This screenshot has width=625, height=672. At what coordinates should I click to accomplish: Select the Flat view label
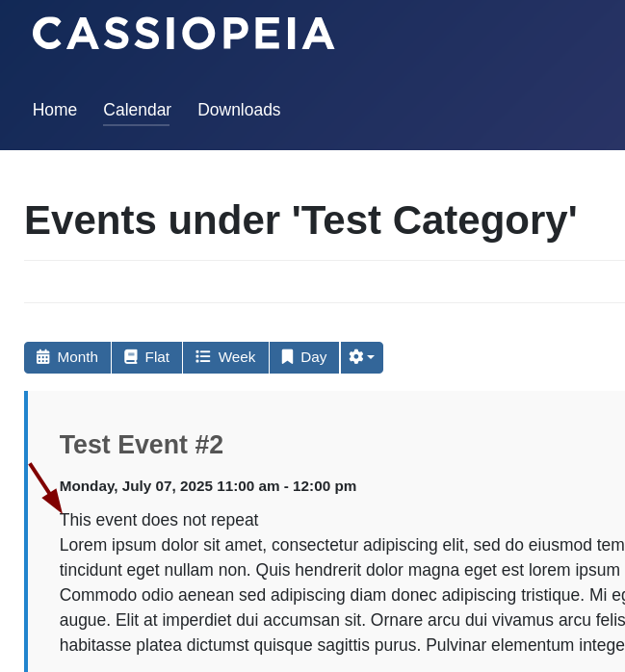[x=157, y=357]
